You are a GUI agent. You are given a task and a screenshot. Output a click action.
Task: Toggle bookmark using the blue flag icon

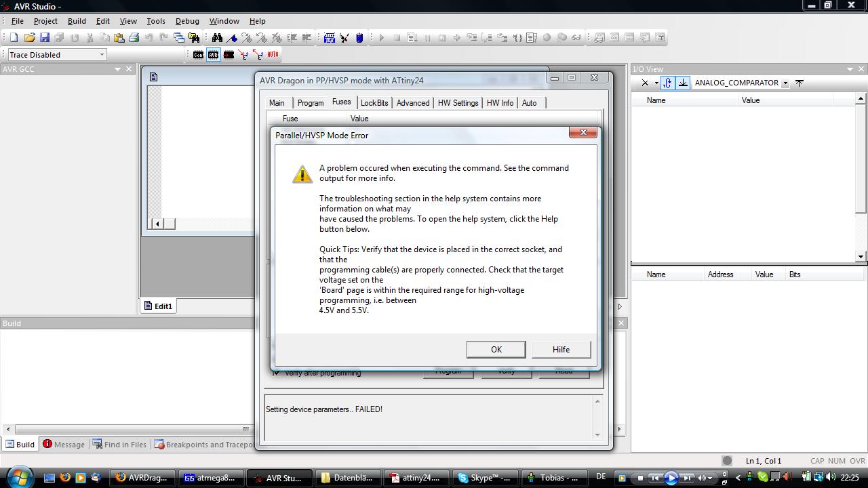click(232, 38)
